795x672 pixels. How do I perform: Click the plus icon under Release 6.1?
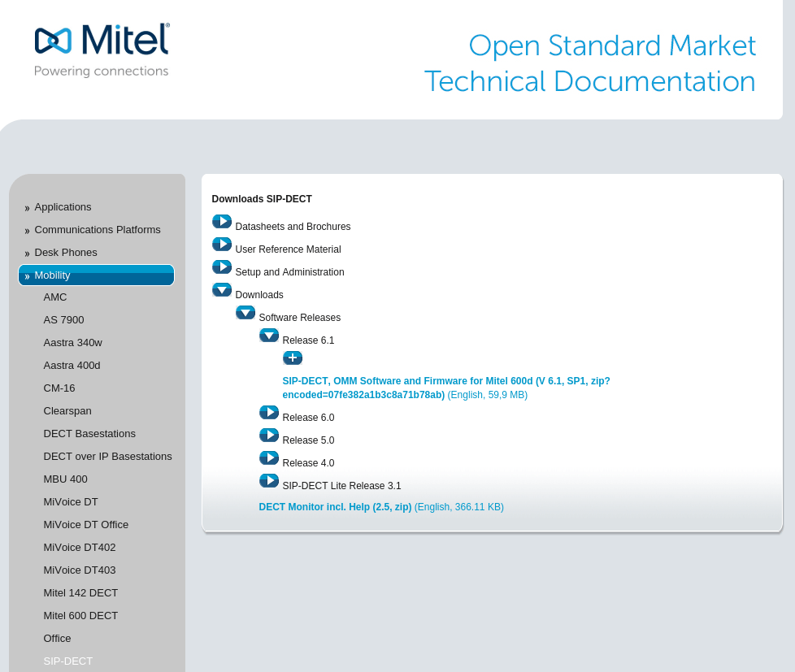(293, 358)
